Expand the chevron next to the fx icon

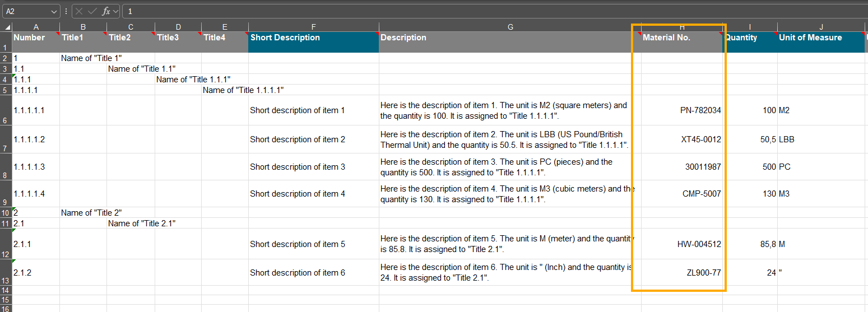[116, 11]
